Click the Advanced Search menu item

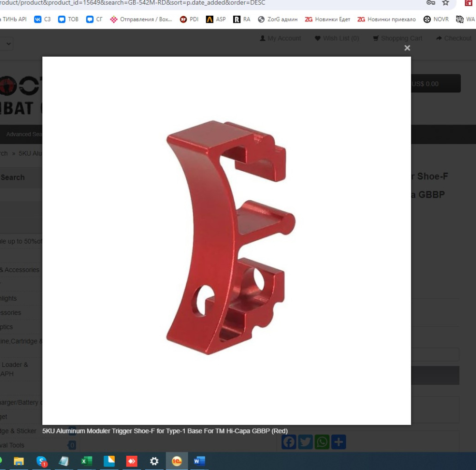coord(24,134)
